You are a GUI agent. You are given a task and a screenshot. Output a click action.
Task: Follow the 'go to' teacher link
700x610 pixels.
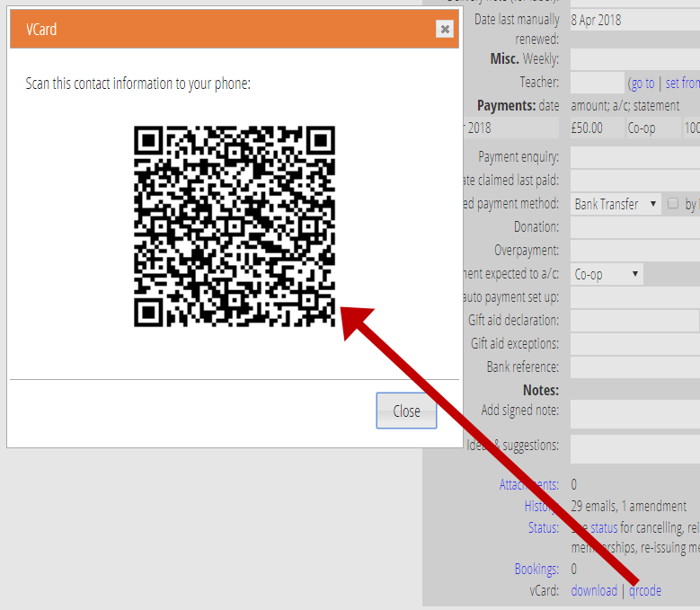tap(642, 83)
